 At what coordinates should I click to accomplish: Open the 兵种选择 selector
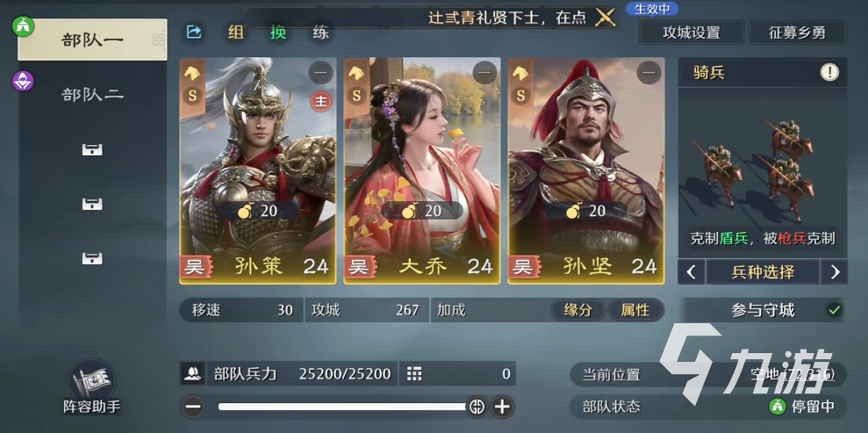coord(763,272)
